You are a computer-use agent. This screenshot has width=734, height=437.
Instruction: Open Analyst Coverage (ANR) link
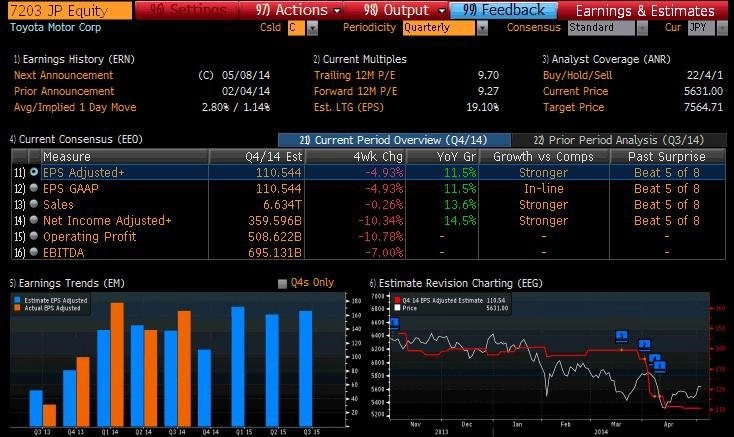pos(606,59)
